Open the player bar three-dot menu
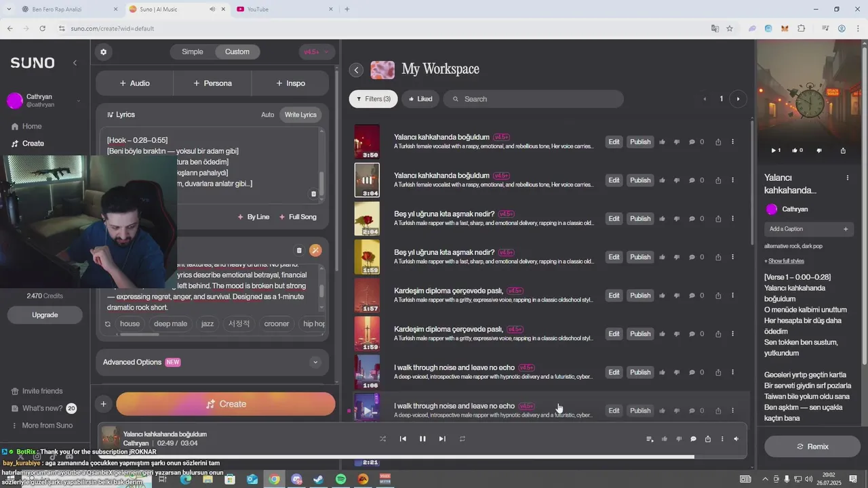 click(x=722, y=439)
